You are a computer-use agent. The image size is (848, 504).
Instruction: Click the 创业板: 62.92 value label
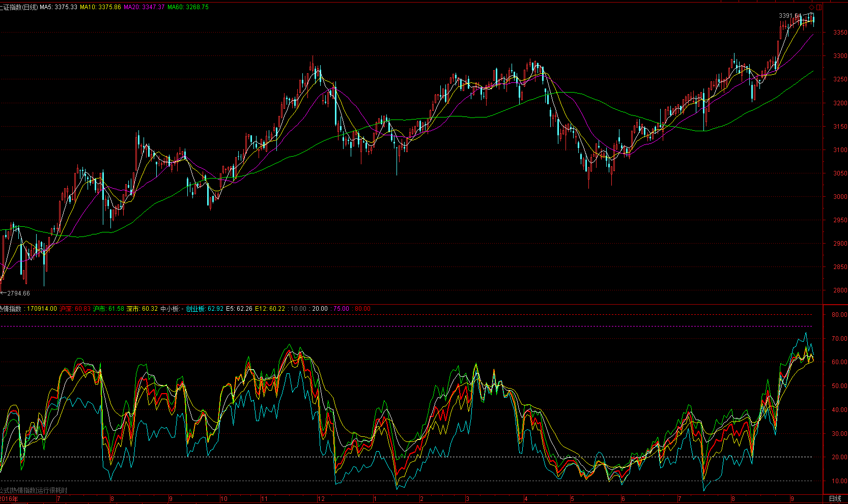tap(205, 309)
